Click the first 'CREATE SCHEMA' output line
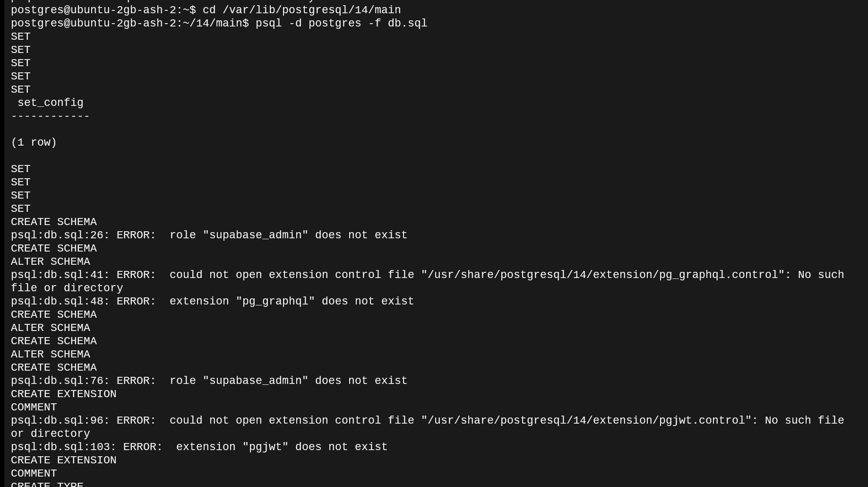Viewport: 868px width, 487px height. [x=53, y=222]
